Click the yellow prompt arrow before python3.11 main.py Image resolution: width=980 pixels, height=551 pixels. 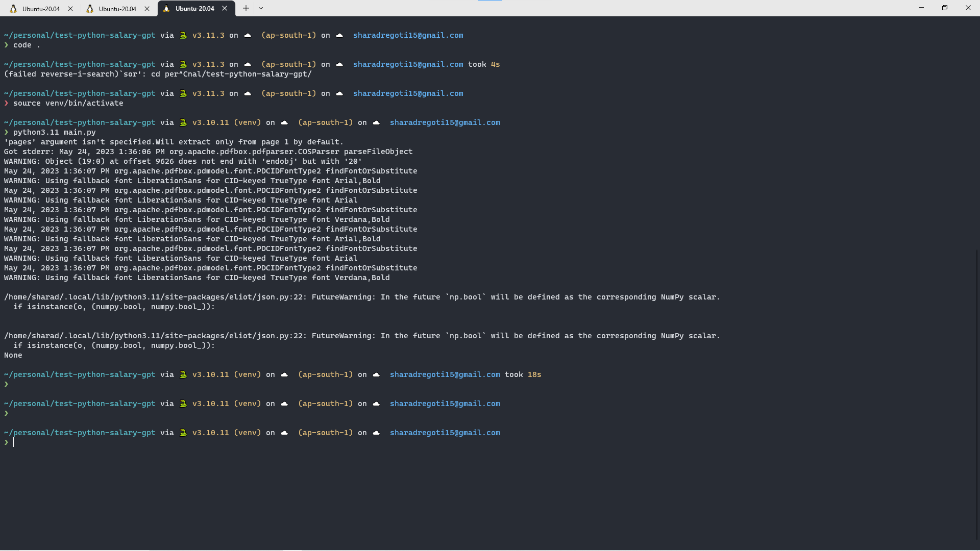click(x=6, y=132)
